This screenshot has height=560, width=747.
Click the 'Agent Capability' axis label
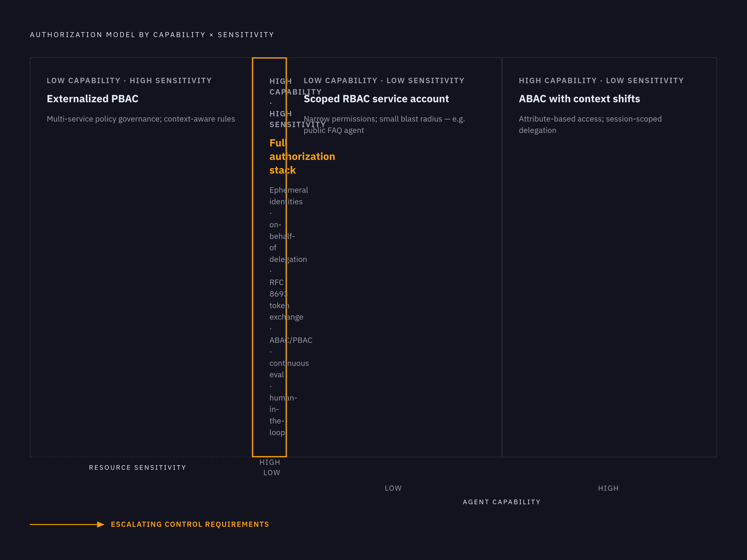coord(502,502)
